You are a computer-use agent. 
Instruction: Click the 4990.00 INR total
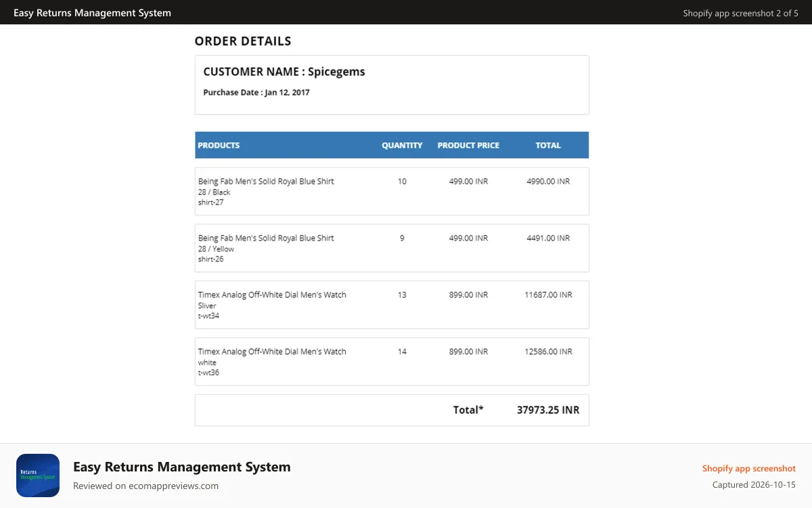tap(548, 182)
